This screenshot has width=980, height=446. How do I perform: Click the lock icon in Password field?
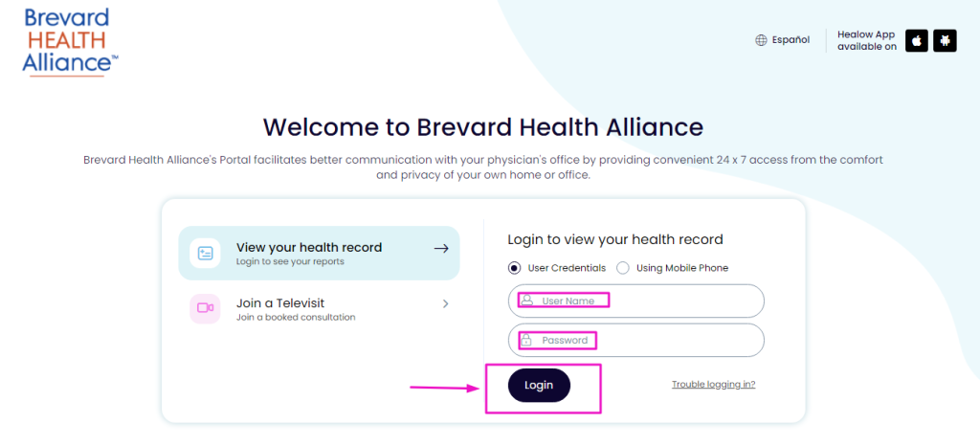coord(526,340)
